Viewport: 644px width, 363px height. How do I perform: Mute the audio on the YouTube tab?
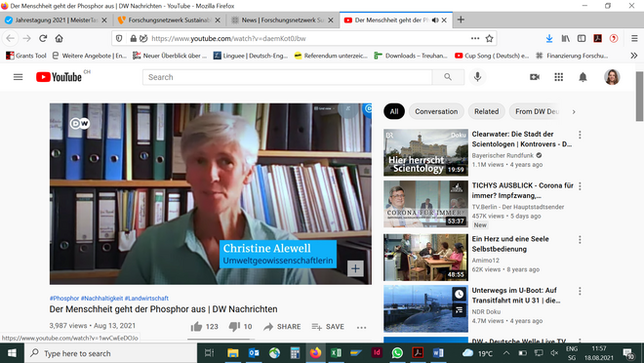(x=435, y=20)
